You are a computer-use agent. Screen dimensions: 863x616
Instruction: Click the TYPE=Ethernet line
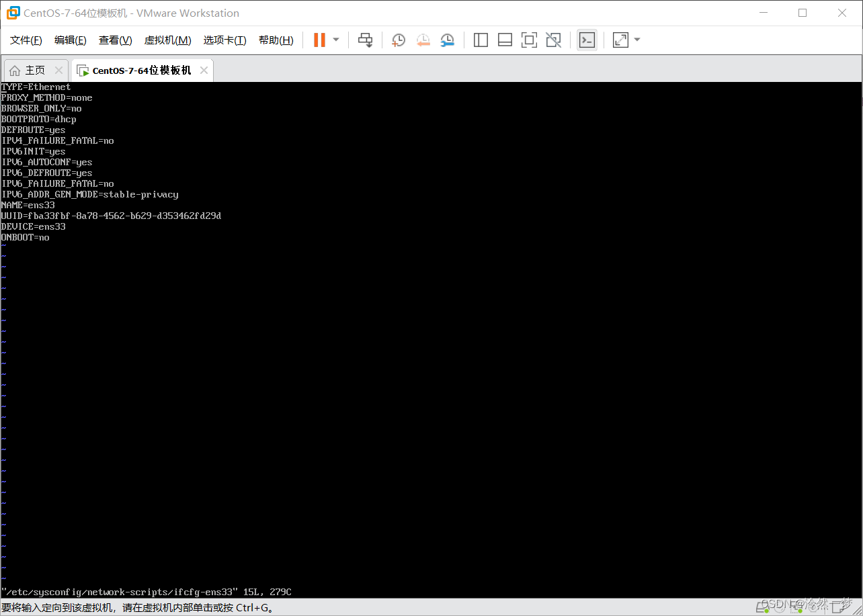(x=36, y=87)
